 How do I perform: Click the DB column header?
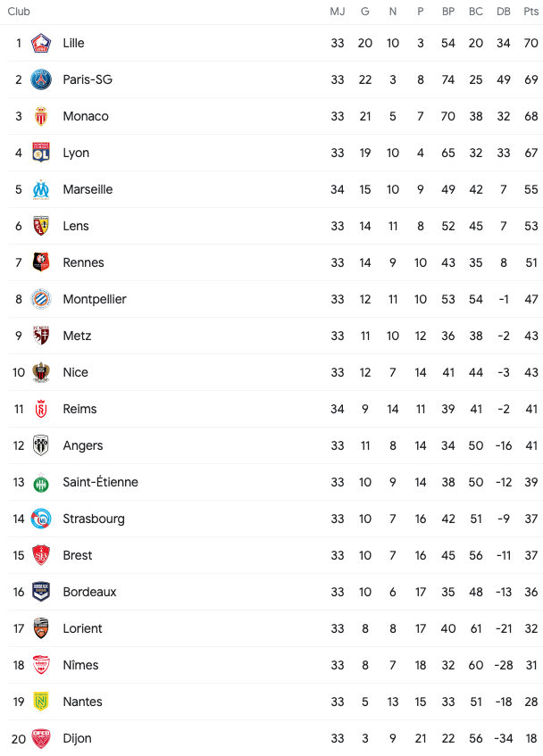(504, 11)
